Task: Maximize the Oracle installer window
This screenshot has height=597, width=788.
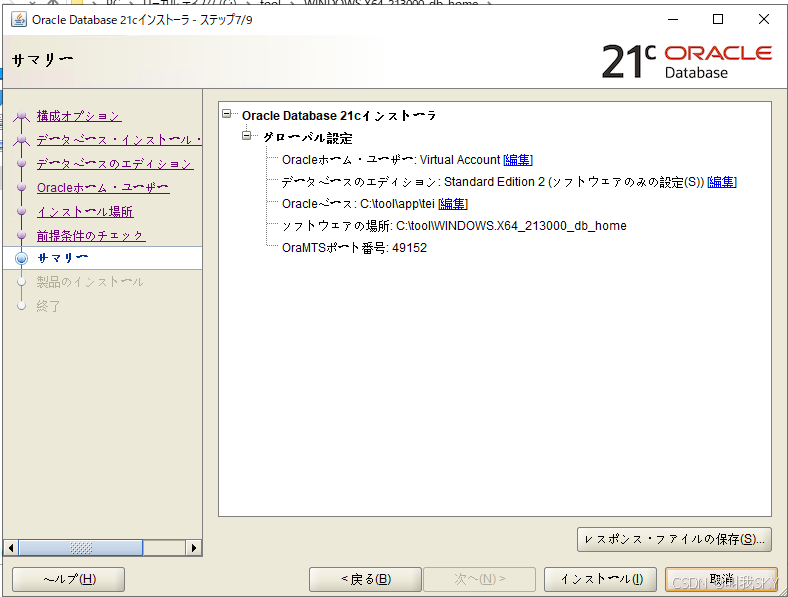Action: (718, 20)
